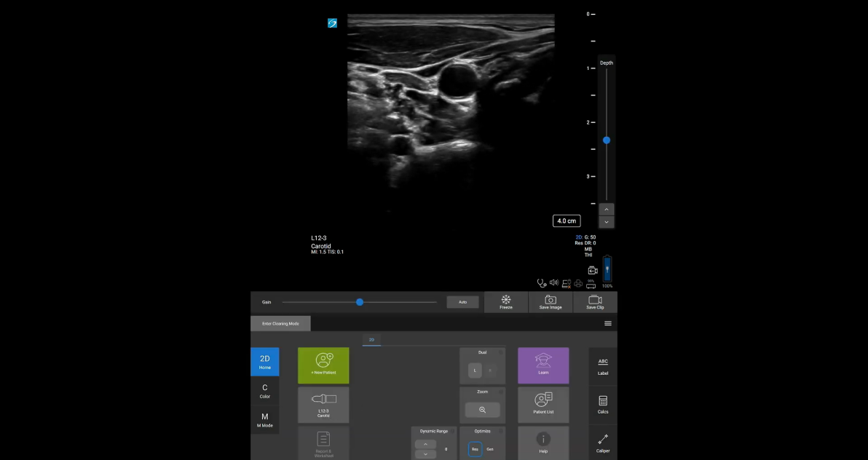This screenshot has width=868, height=460.
Task: Switch to M Mode
Action: [265, 420]
